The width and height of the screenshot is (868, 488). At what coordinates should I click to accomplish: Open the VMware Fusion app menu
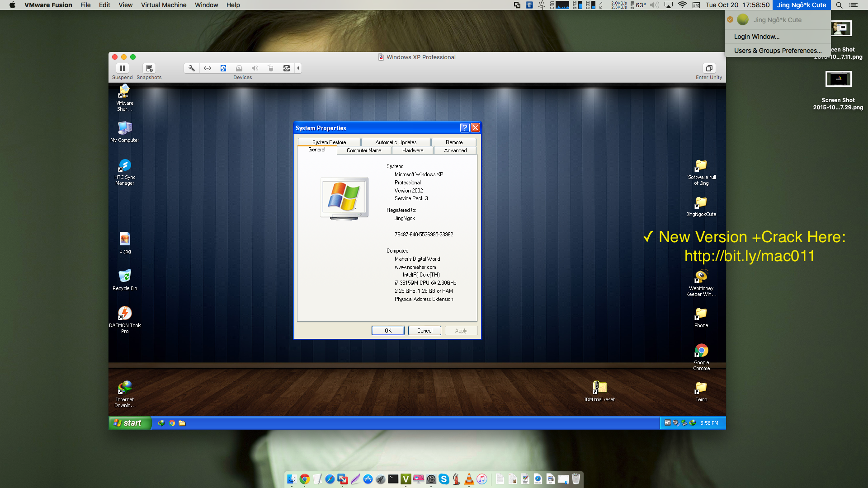tap(48, 5)
